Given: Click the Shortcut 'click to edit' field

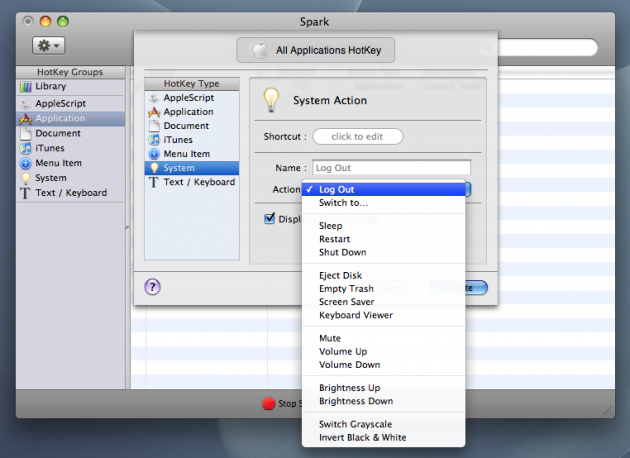Looking at the screenshot, I should coord(358,137).
